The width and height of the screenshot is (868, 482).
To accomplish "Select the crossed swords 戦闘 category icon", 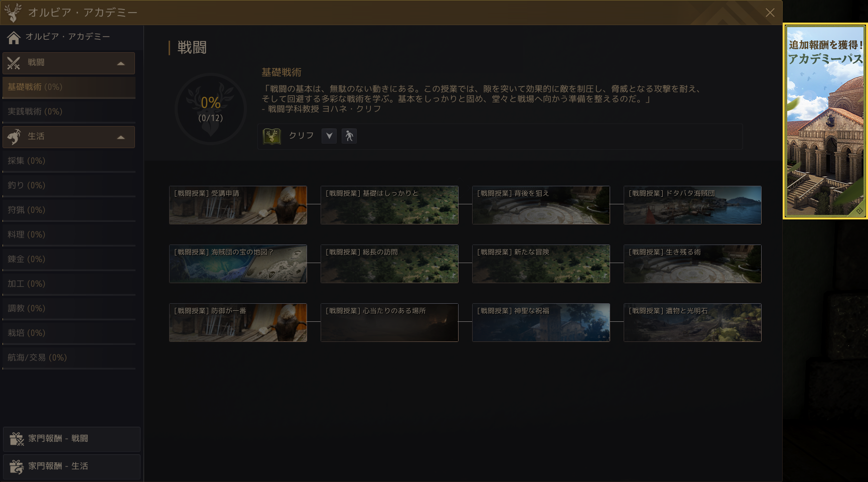I will 14,63.
